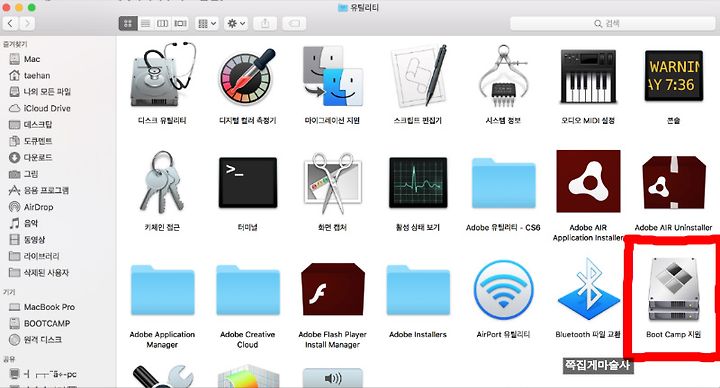Switch to icon view
Image resolution: width=720 pixels, height=388 pixels.
coord(128,23)
